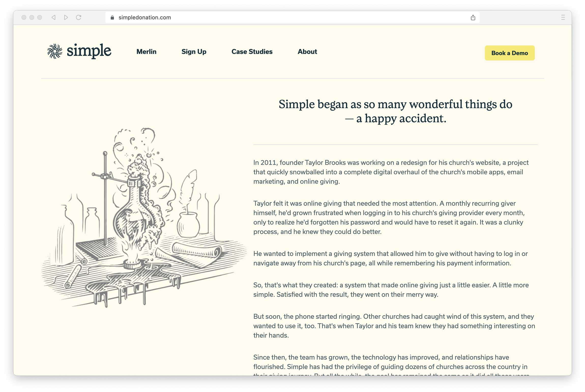Go to the Sign Up page
585x392 pixels.
pos(194,52)
